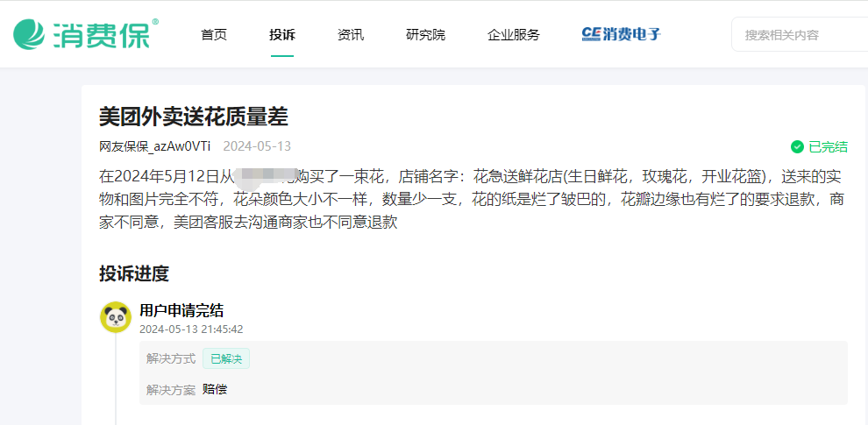Click the 赔偿 solution text
Viewport: 868px width, 425px height.
(x=215, y=390)
